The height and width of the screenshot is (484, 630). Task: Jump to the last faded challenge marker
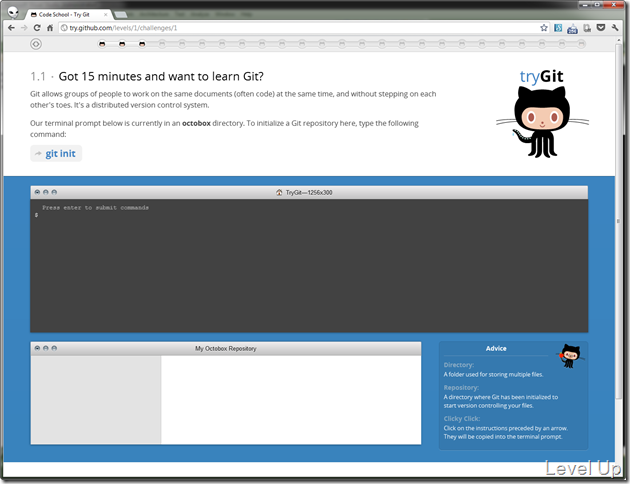pos(581,44)
